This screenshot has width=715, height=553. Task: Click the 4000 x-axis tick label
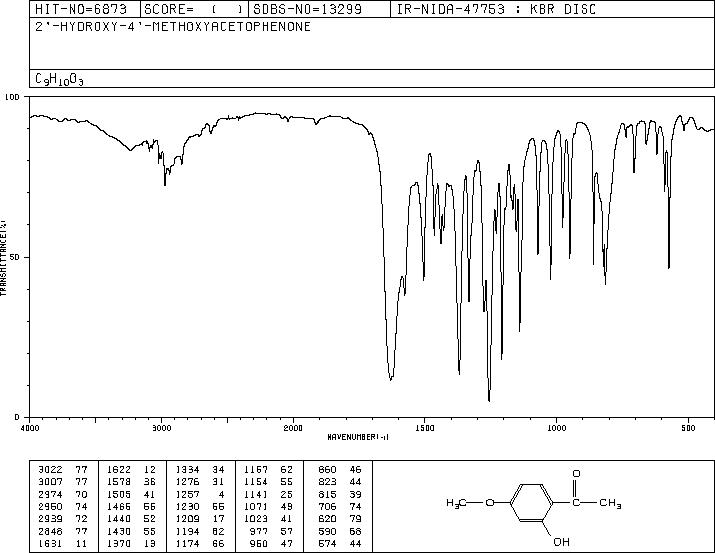pos(30,428)
